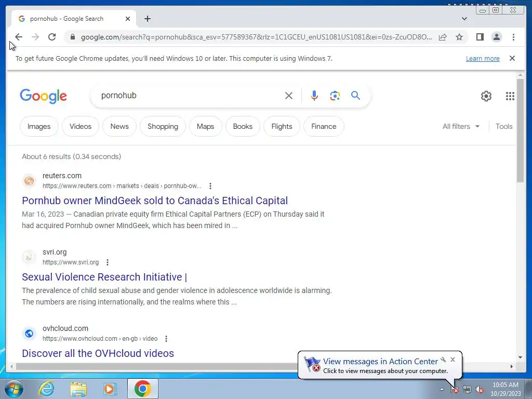Open the Learn more link
This screenshot has width=532, height=399.
[483, 58]
